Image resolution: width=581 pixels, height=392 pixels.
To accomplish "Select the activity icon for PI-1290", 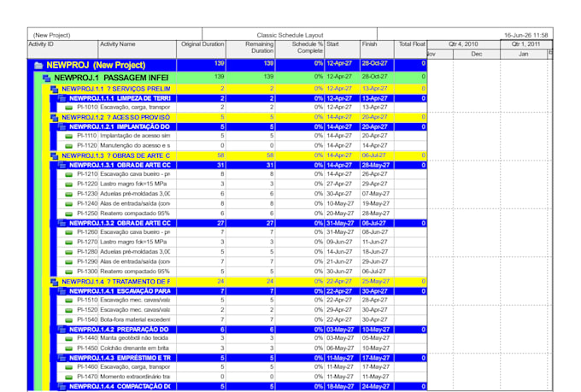I will [69, 262].
